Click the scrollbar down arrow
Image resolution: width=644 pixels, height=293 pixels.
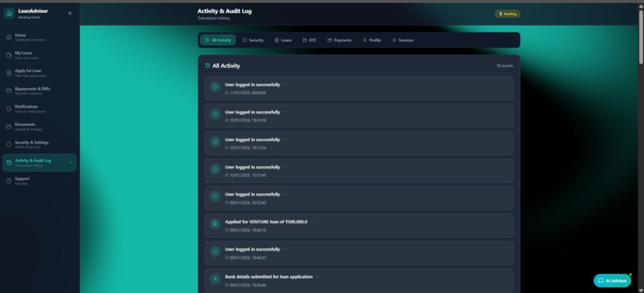[x=641, y=290]
